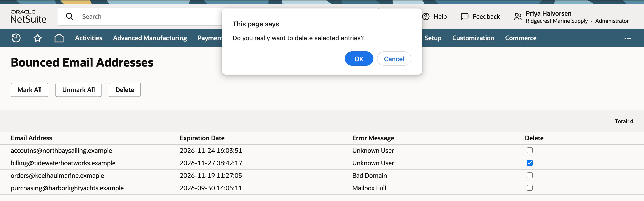
Task: Open the Commerce menu
Action: click(521, 38)
